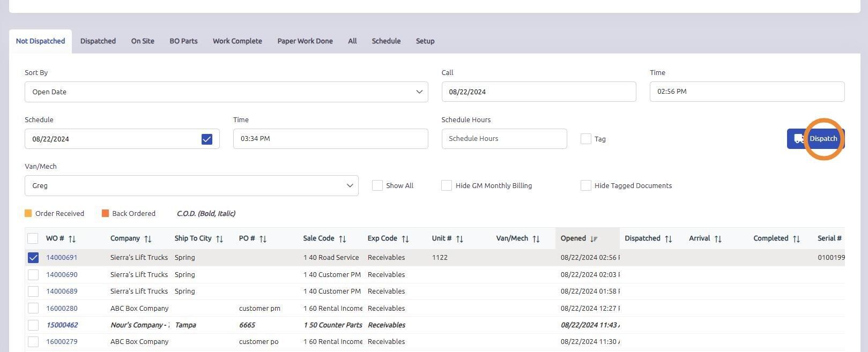The image size is (868, 352).
Task: Check the Show All option
Action: (x=377, y=185)
